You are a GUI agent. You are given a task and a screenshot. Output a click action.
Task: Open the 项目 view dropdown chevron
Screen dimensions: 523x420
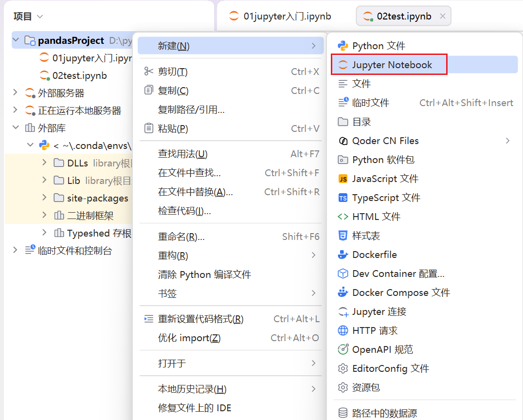click(40, 17)
